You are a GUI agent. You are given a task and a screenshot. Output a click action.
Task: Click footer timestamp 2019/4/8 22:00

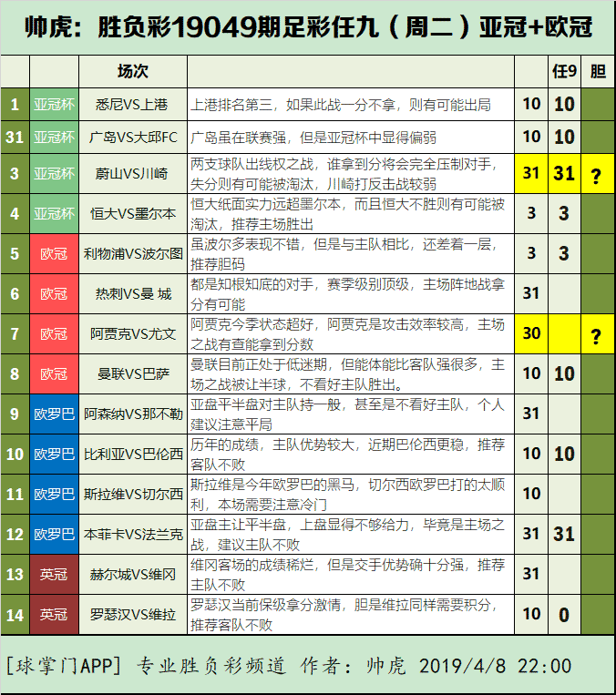tap(496, 666)
